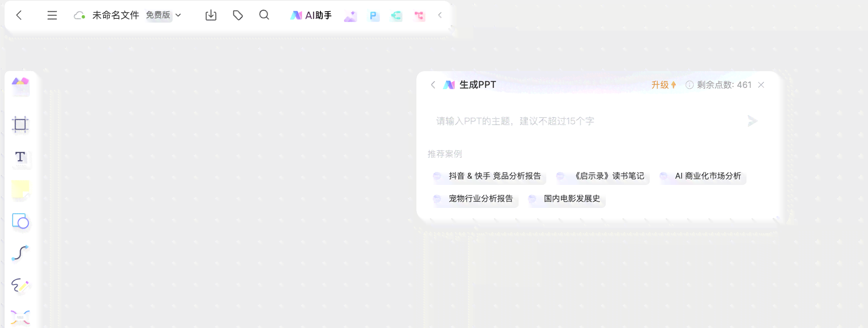
Task: Open the AI助手 assistant
Action: (311, 15)
